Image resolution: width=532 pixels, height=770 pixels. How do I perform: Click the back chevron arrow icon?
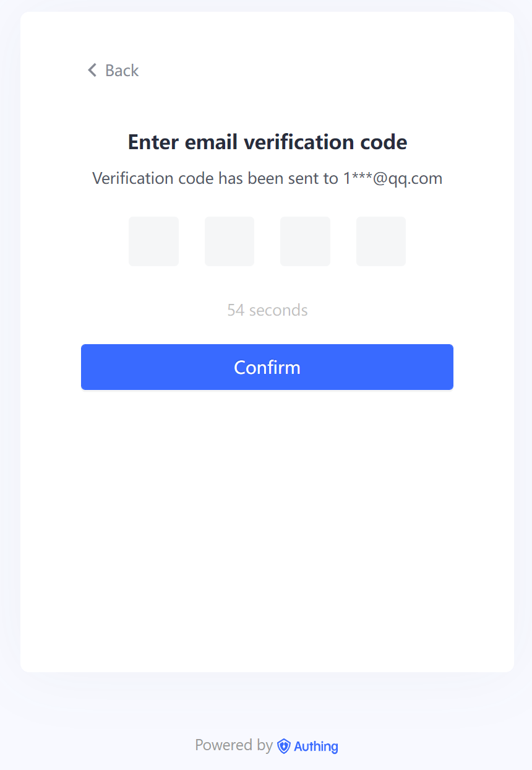pos(92,70)
